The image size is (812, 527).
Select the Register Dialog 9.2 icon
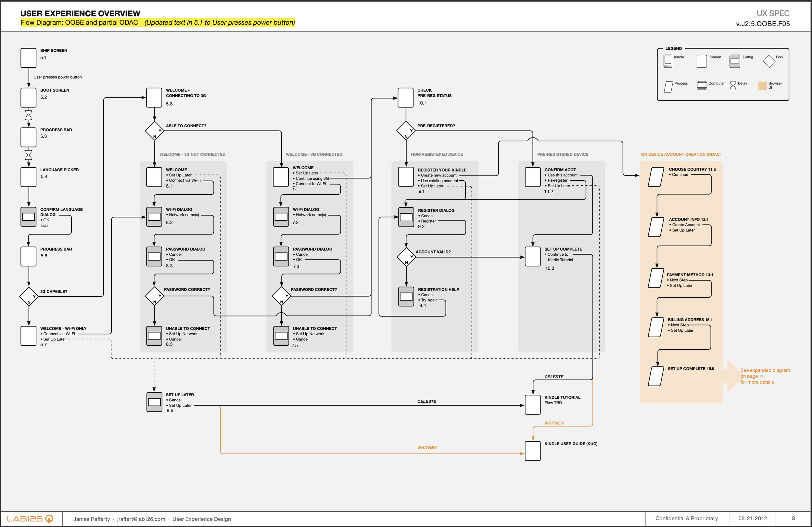point(406,217)
